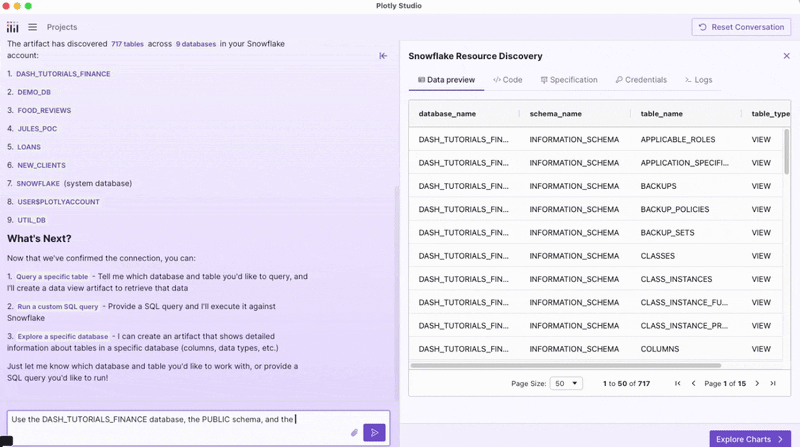Switch to the Code tab
The height and width of the screenshot is (447, 800).
(508, 80)
